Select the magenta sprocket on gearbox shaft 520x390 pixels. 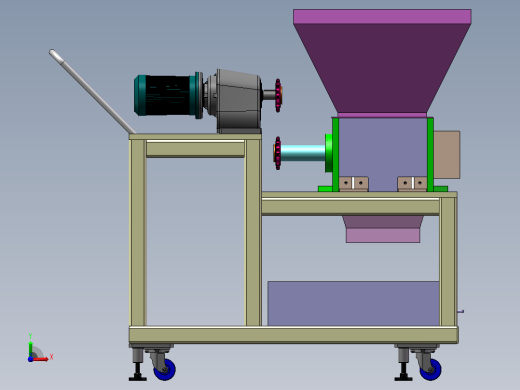pos(278,96)
